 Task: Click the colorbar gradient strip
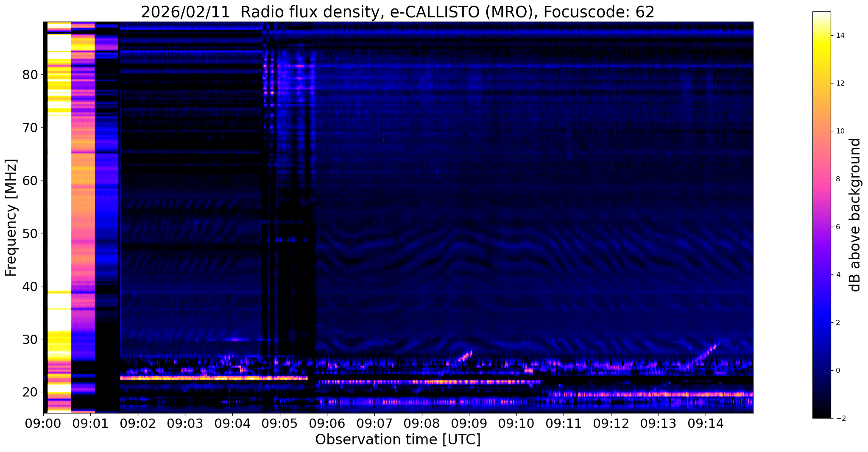click(821, 215)
